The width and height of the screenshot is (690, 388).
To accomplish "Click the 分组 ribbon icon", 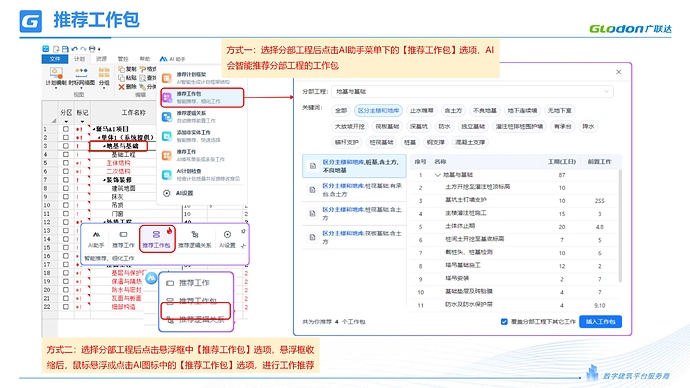I will click(104, 73).
